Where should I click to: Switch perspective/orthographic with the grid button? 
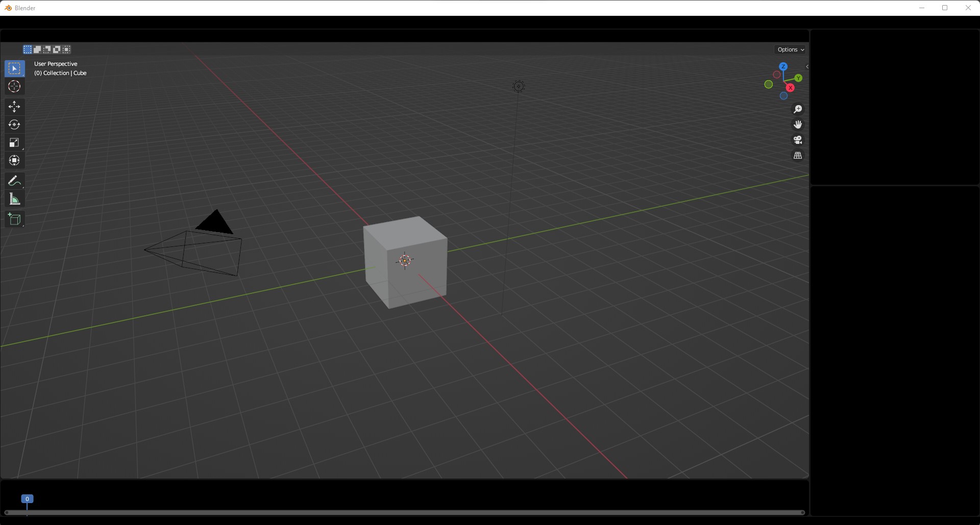pyautogui.click(x=798, y=156)
